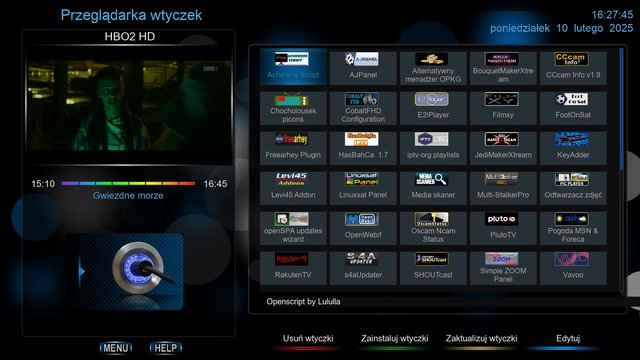This screenshot has height=360, width=640.
Task: Launch HasBahCa 1.7 plugin
Action: coord(363,147)
